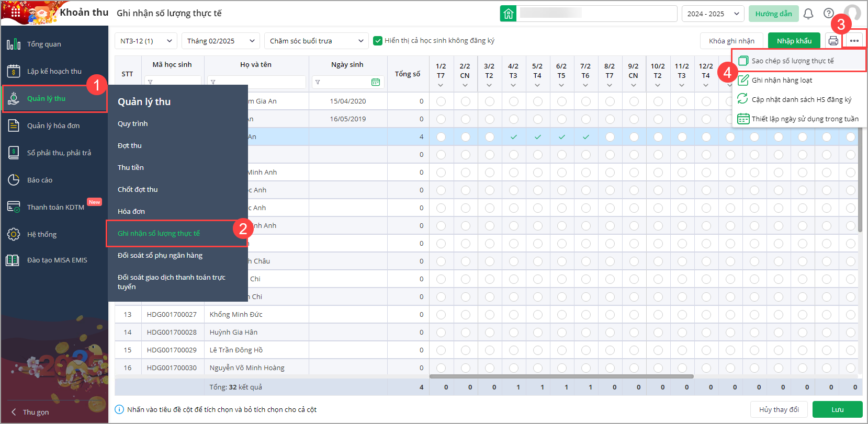Select Cập nhật danh sách HS đăng ký

[798, 99]
